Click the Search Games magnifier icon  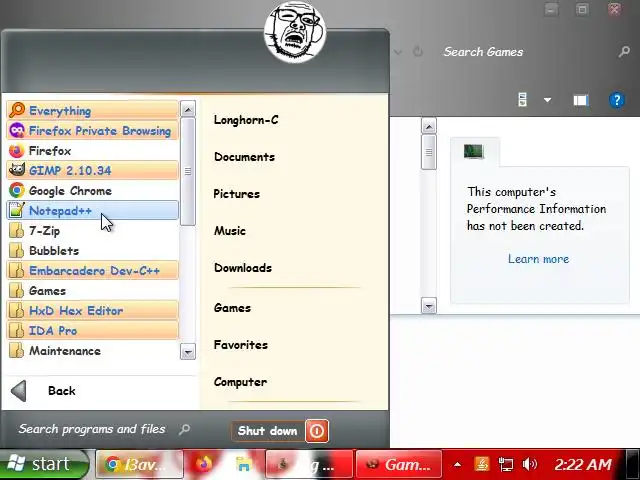click(x=624, y=52)
